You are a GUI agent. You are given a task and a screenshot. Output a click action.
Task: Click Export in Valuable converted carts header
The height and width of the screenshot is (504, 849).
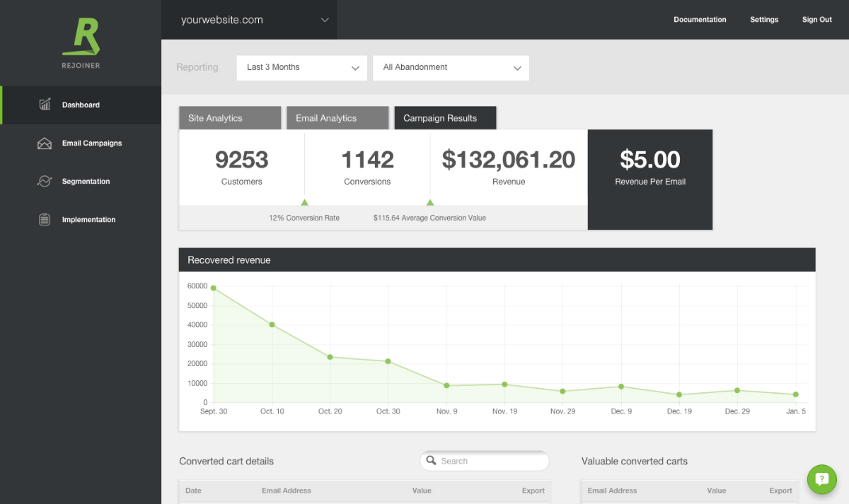[x=781, y=491]
